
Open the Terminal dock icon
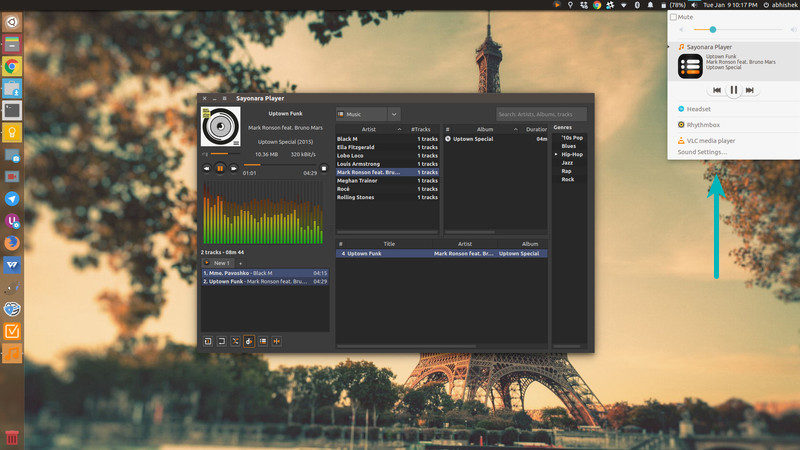tap(12, 110)
